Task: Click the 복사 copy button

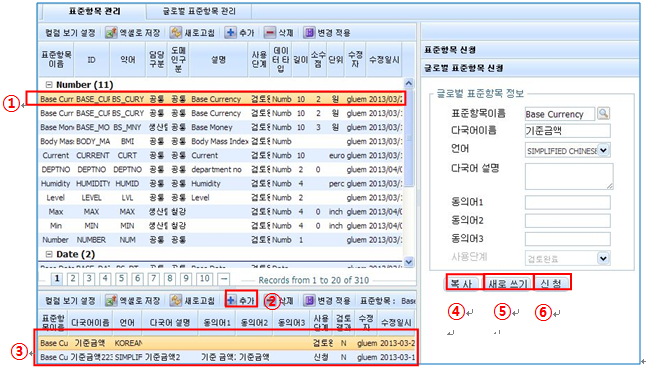Action: tap(461, 283)
